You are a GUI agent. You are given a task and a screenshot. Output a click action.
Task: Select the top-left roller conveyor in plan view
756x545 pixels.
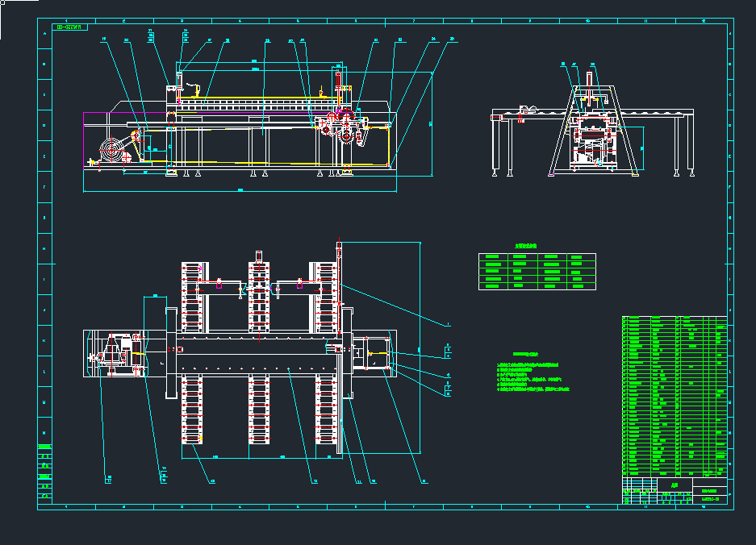193,297
